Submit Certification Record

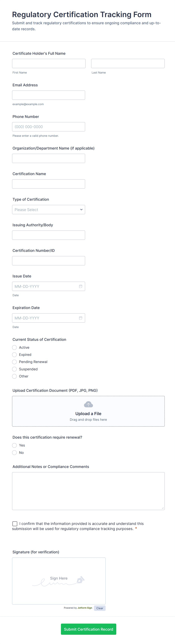(88, 629)
